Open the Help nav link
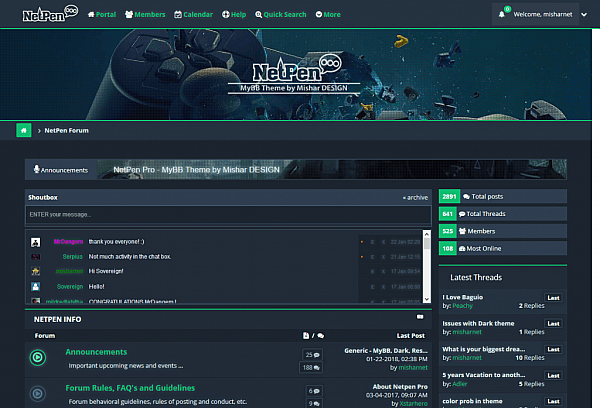The height and width of the screenshot is (408, 600). point(234,15)
